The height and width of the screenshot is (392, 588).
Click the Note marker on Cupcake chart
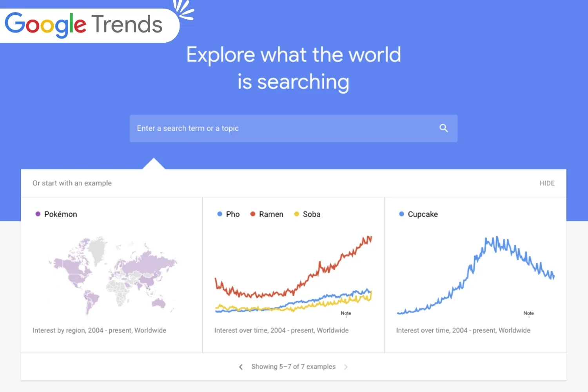[x=528, y=313]
